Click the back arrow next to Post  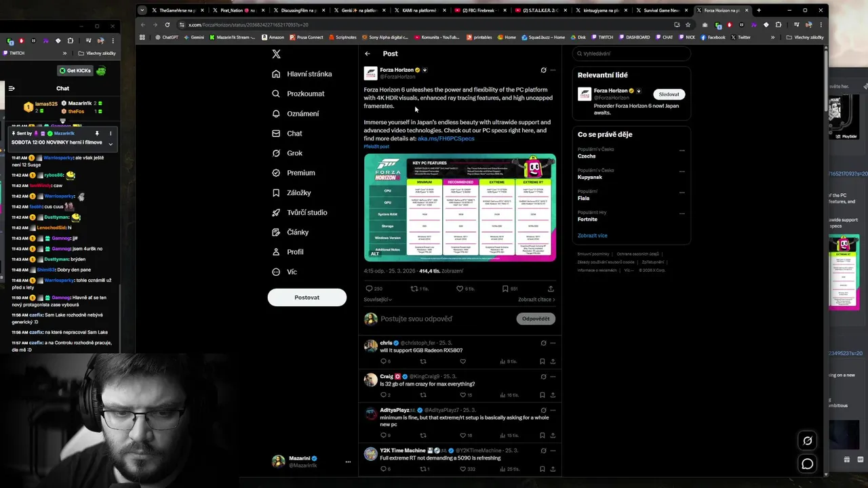(368, 54)
